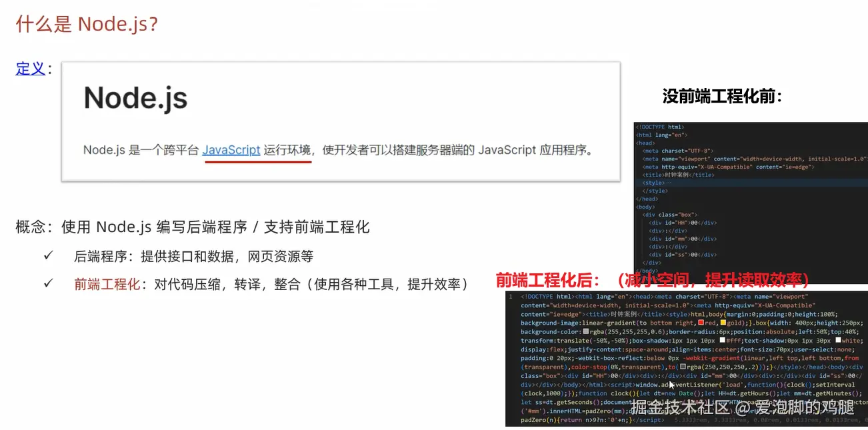Screen dimensions: 868x430
Task: Select the minified code screenshot
Action: (x=687, y=358)
